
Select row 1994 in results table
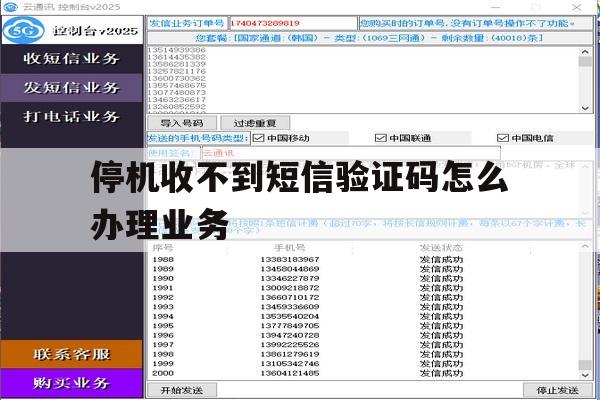click(x=364, y=316)
